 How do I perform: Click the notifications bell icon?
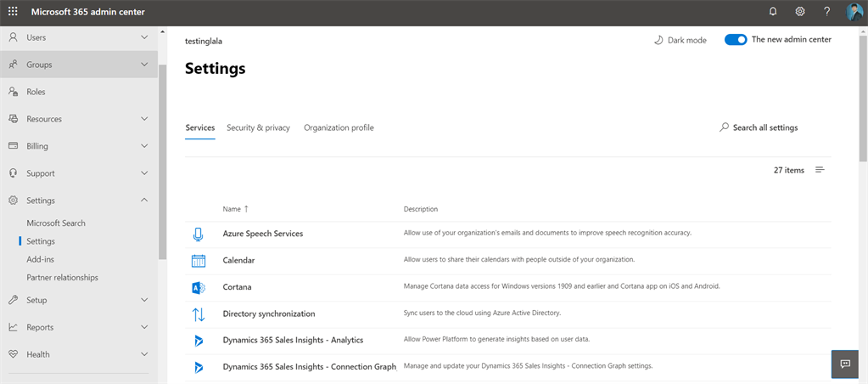[773, 12]
